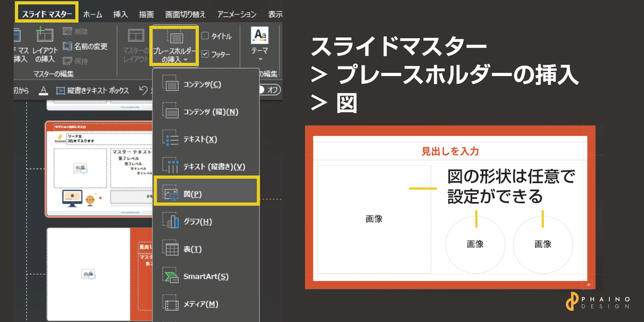
Task: Insert 図(P) picture placeholder
Action: pos(206,191)
